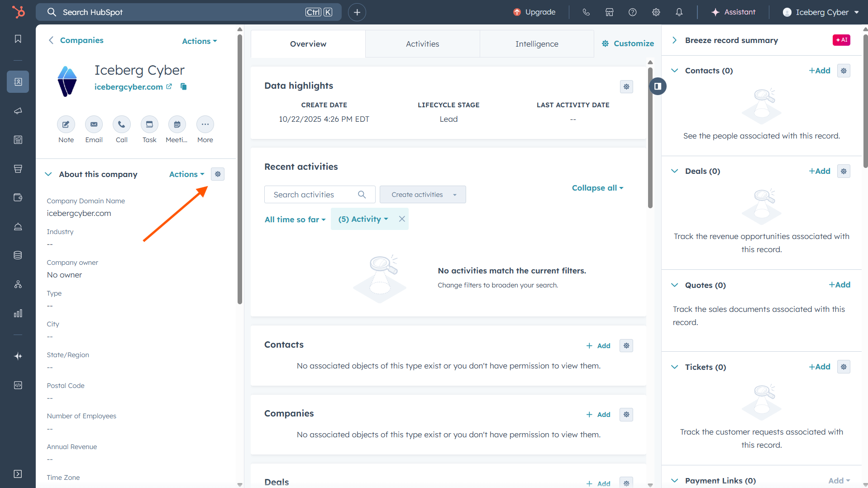Click the quick create plus button

[x=357, y=12]
